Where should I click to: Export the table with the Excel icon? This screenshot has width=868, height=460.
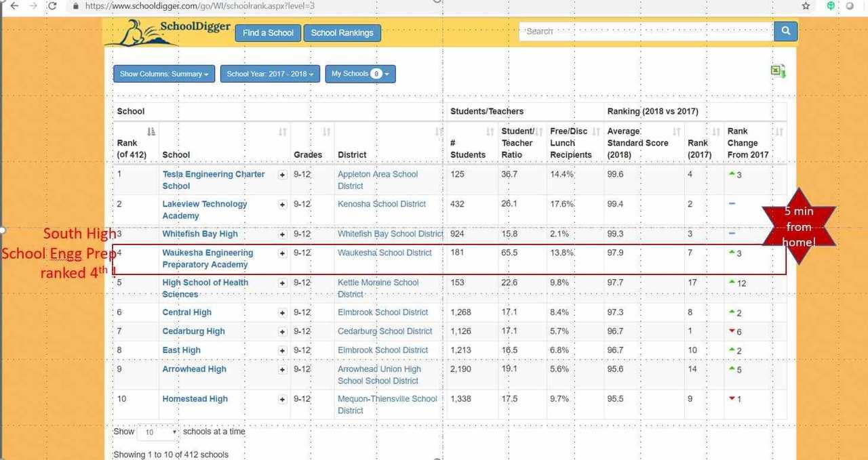pos(778,71)
